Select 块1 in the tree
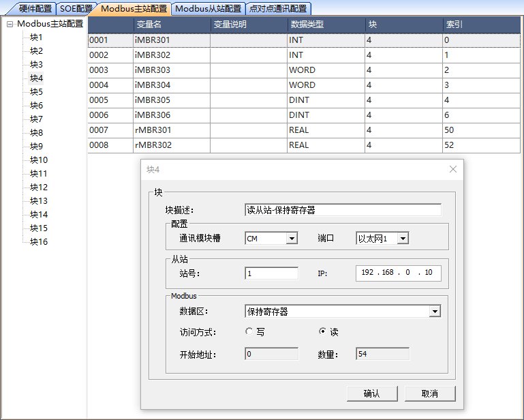The width and height of the screenshot is (524, 420). tap(36, 37)
